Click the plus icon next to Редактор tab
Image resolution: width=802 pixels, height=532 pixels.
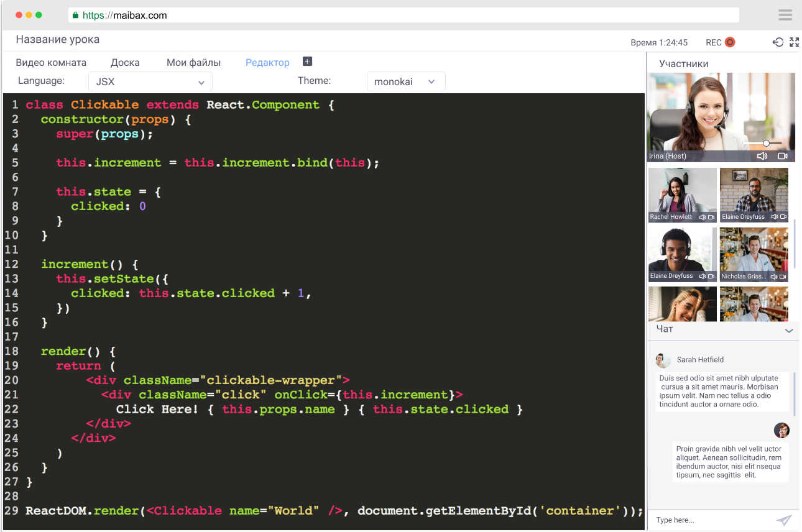[x=307, y=62]
